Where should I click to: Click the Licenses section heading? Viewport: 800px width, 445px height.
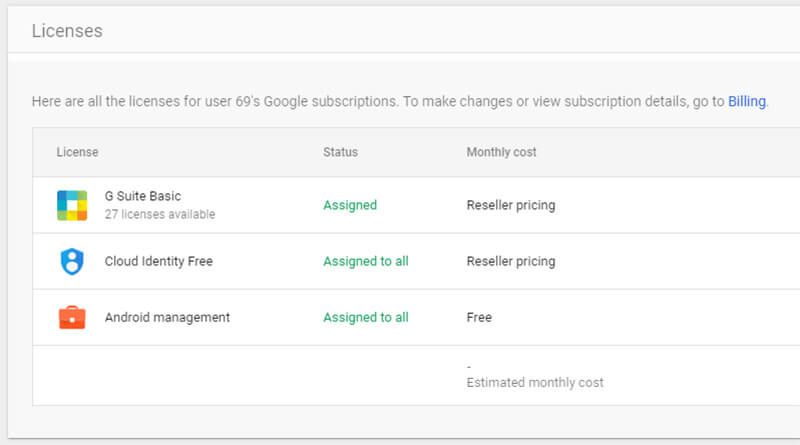coord(67,31)
